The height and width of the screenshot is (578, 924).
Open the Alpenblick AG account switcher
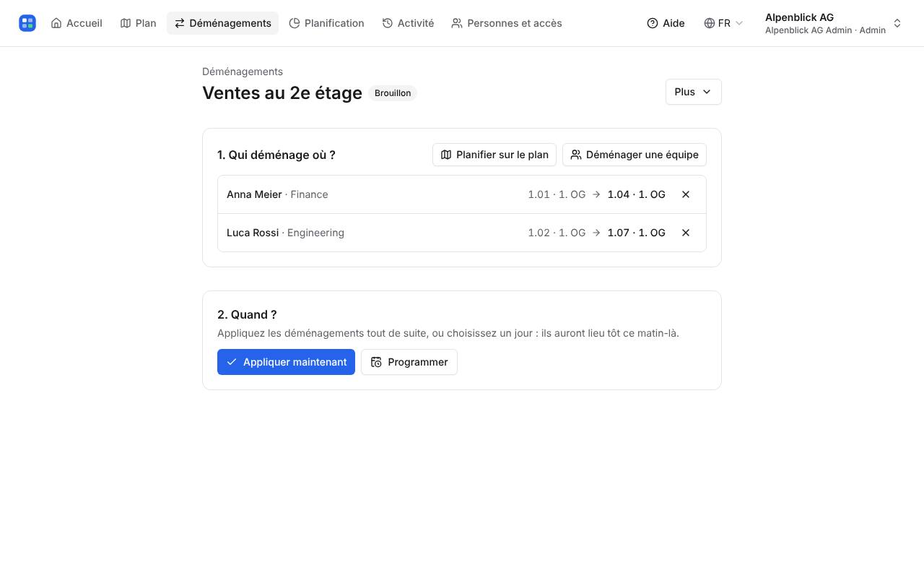[x=833, y=23]
